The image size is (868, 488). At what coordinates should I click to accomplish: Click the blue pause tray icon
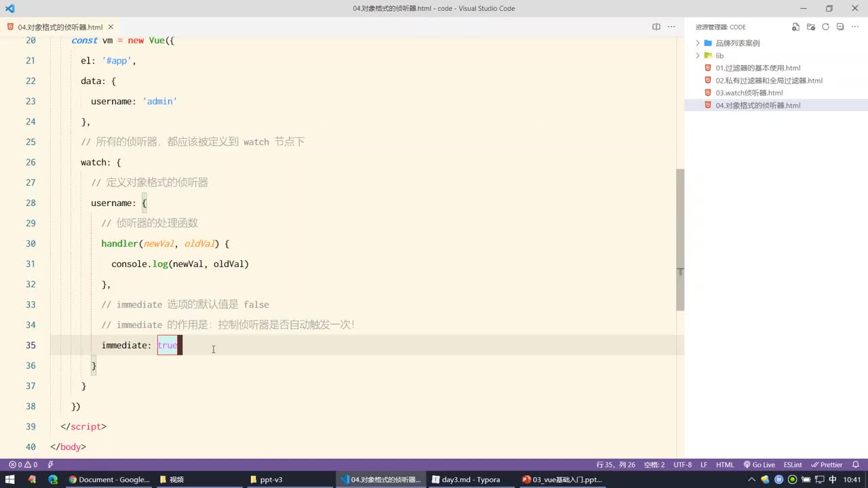coord(779,479)
